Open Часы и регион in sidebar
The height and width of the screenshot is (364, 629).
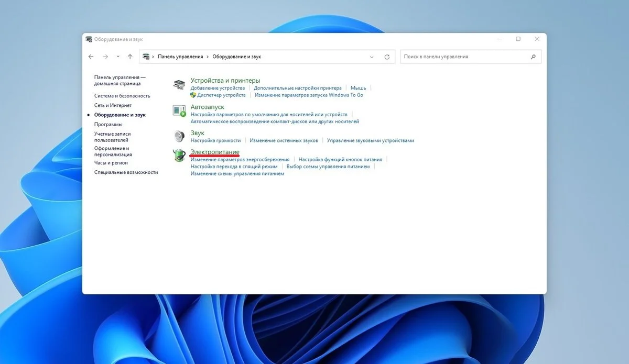pyautogui.click(x=111, y=163)
